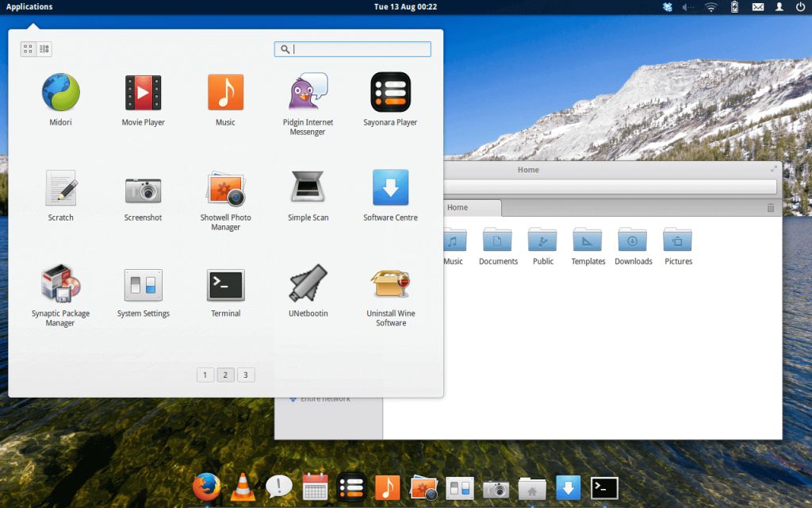Launch the Midori browser
Viewport: 812px width, 508px height.
pyautogui.click(x=60, y=92)
